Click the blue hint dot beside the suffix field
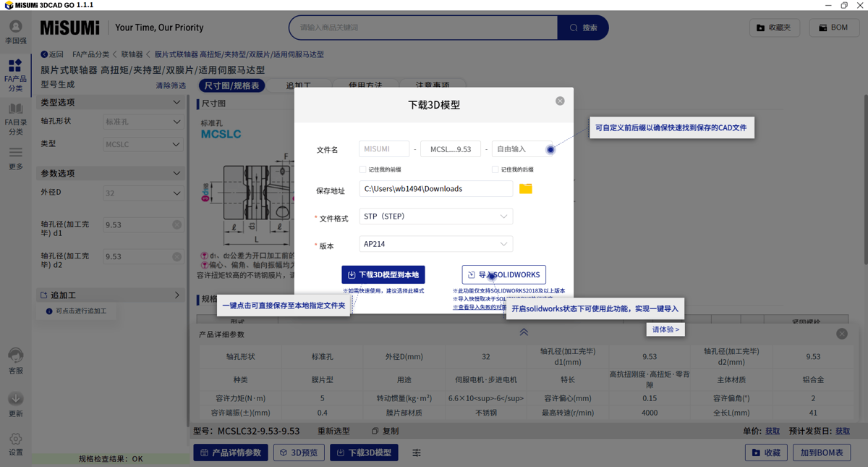The image size is (868, 467). (550, 150)
